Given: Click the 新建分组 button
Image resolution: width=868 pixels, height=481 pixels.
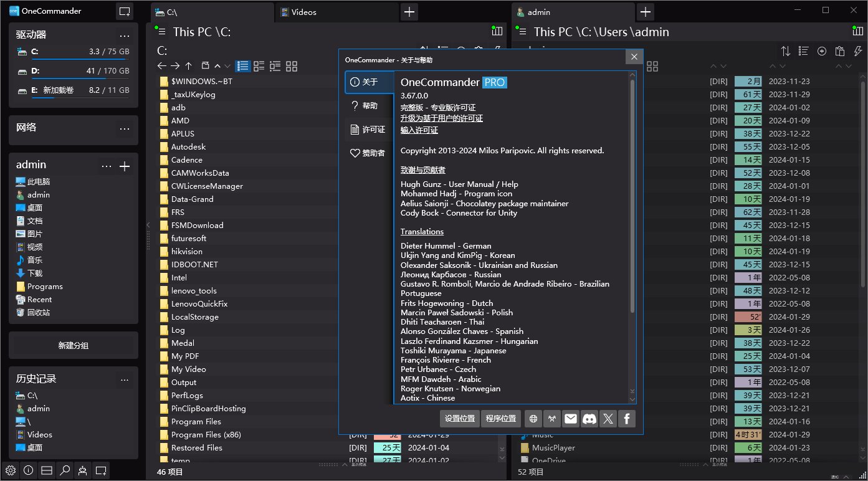Looking at the screenshot, I should tap(74, 345).
